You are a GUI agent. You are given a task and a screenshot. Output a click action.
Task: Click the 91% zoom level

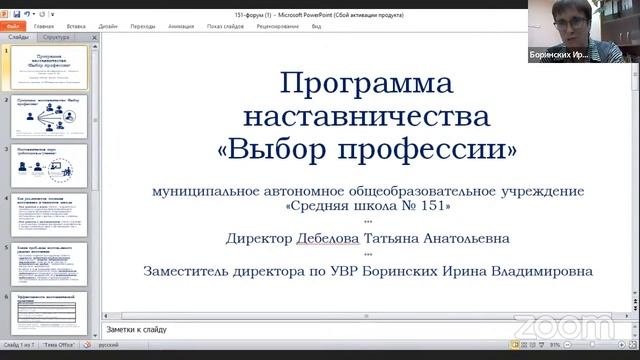554,345
